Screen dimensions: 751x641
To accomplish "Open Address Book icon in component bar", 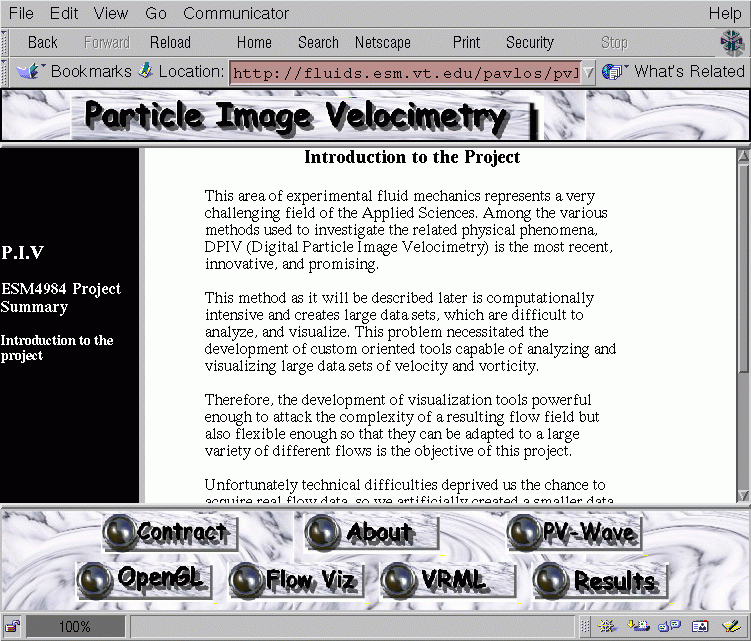I will (x=700, y=626).
